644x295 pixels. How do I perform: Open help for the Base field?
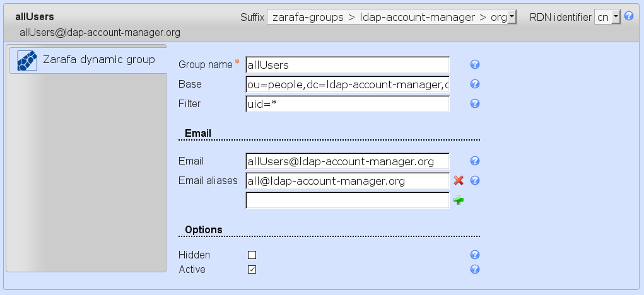click(476, 84)
